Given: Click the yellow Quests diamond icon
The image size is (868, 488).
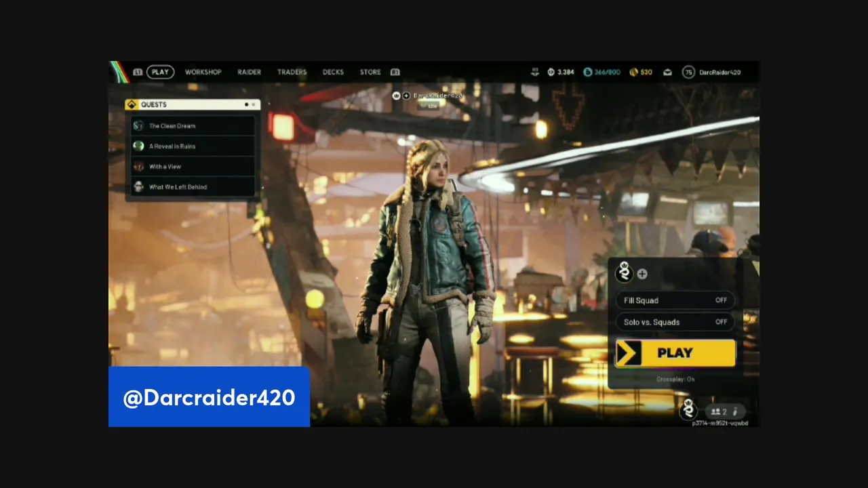Looking at the screenshot, I should [x=132, y=104].
